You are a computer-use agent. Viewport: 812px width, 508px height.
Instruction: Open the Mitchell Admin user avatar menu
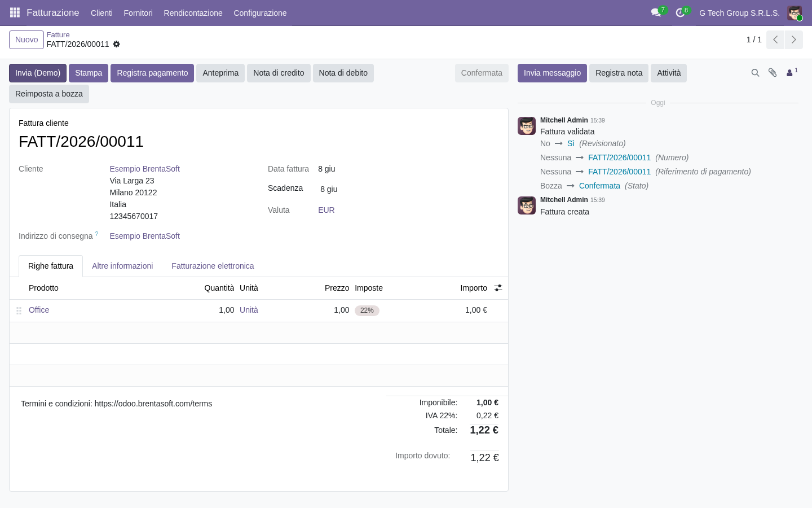795,12
